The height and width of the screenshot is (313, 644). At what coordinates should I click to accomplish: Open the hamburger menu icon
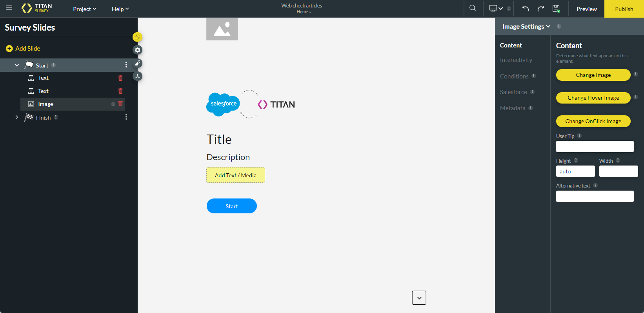click(9, 8)
